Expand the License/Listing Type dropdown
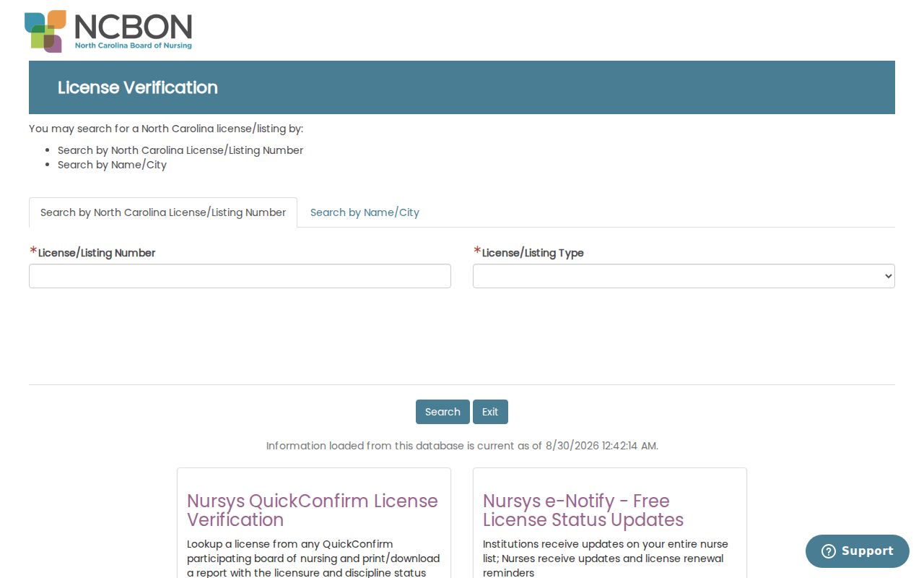924x578 pixels. coord(684,276)
